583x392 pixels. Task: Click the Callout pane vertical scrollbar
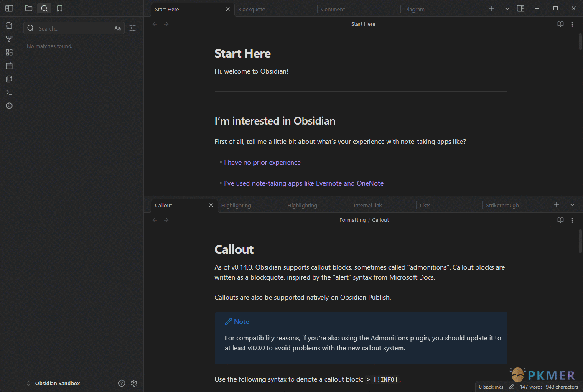[580, 242]
